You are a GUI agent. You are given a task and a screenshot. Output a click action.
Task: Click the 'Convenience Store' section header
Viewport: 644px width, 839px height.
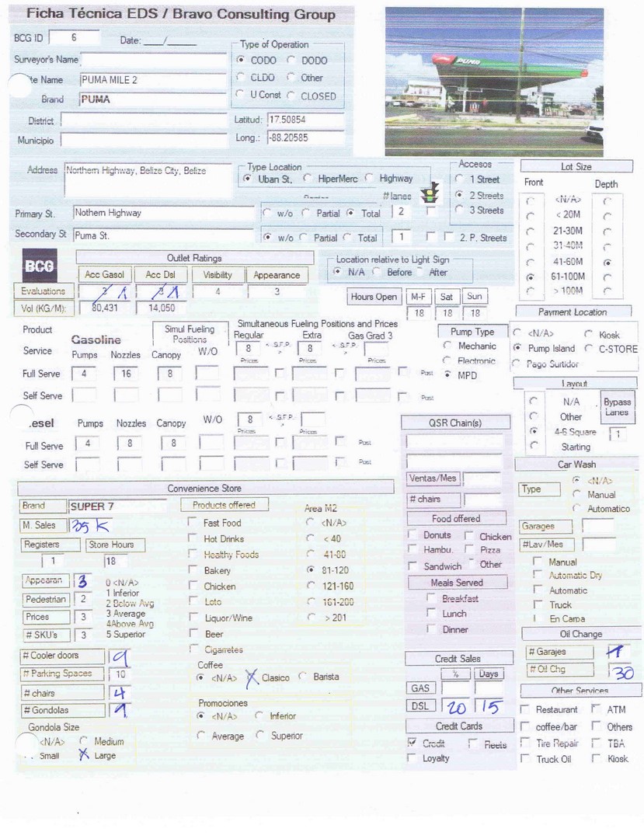(205, 488)
